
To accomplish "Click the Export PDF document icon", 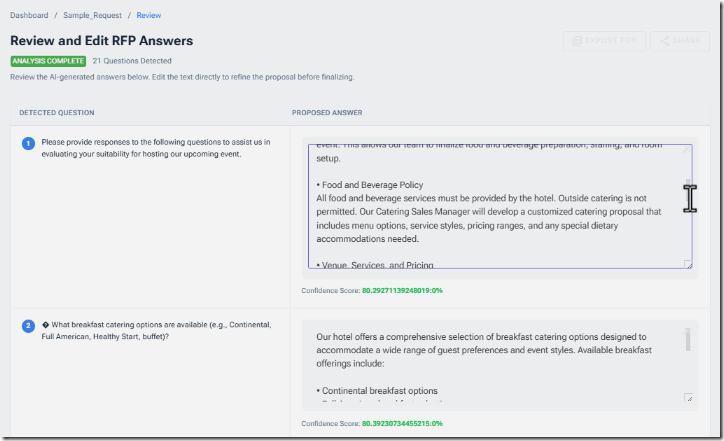I will click(x=575, y=42).
